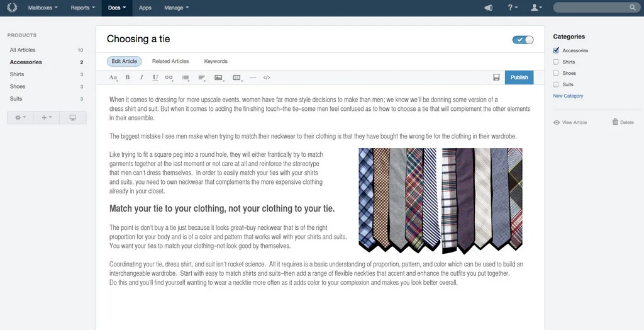Click the sidebar monitor preview icon
The width and height of the screenshot is (644, 330).
(73, 118)
